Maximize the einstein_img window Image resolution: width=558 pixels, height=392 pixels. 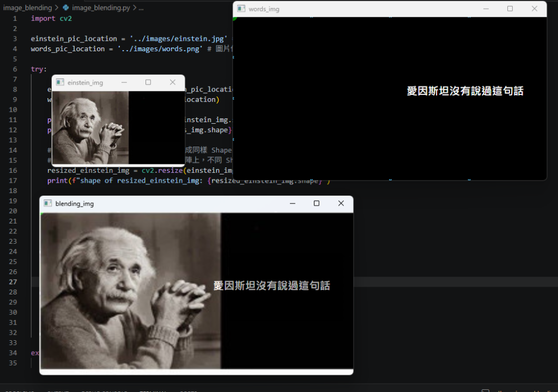(x=148, y=82)
